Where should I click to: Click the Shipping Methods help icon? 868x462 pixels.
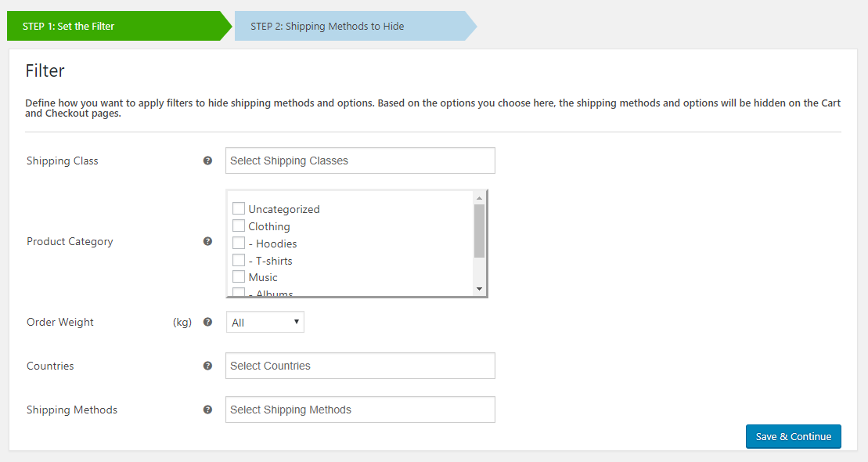pos(207,410)
